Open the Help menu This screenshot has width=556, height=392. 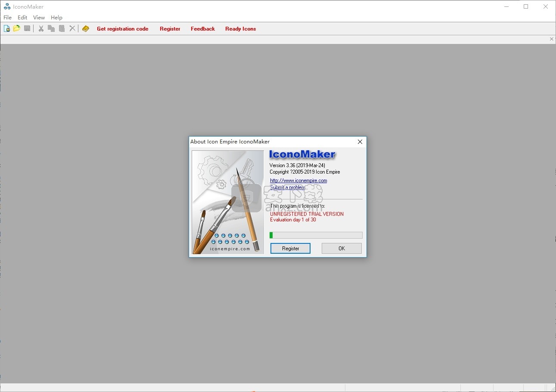[56, 18]
